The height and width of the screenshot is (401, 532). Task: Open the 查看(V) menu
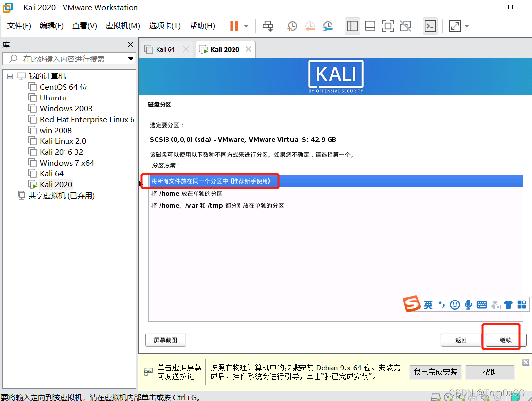point(85,26)
